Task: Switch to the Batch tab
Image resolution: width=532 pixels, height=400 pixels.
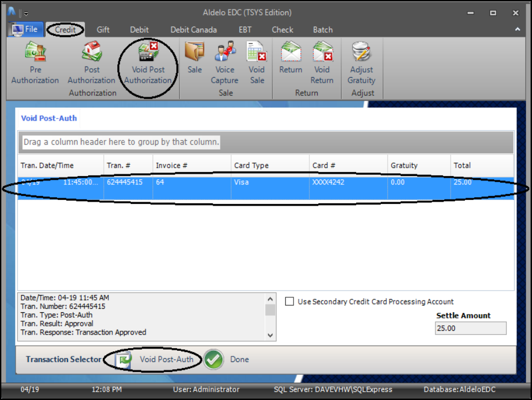Action: (323, 30)
